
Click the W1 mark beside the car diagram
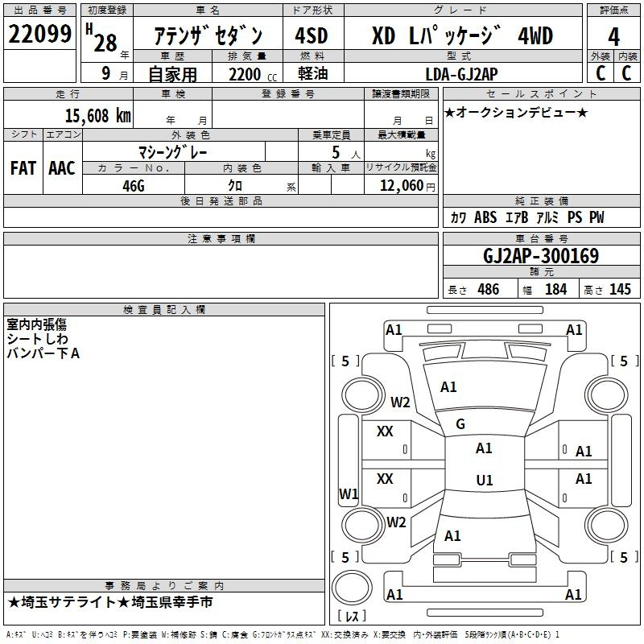pyautogui.click(x=349, y=493)
